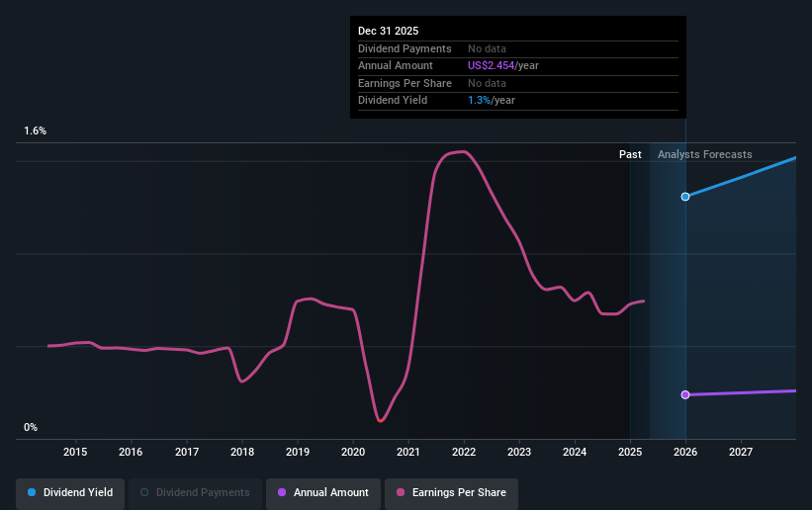Click the 1.6% y-axis label
The width and height of the screenshot is (812, 510).
point(36,131)
